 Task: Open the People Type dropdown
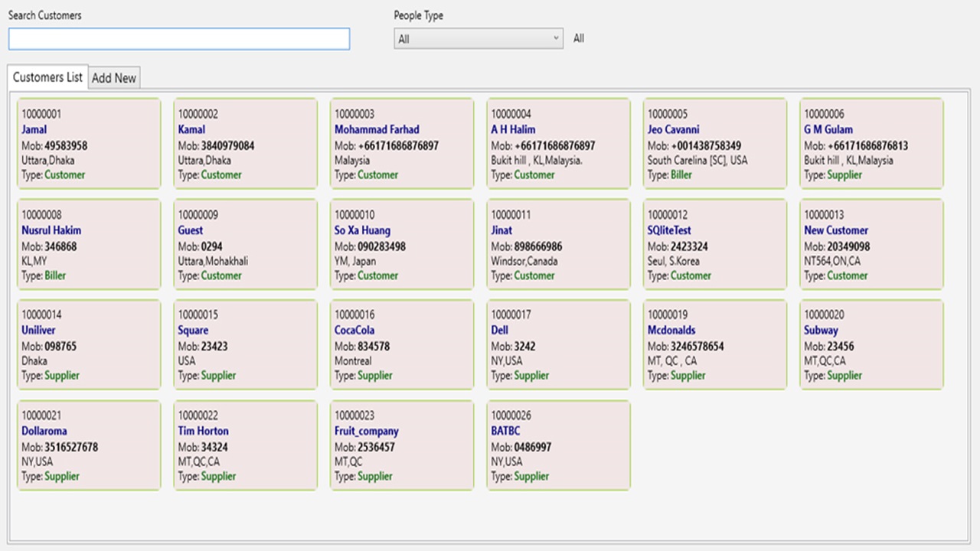coord(478,38)
